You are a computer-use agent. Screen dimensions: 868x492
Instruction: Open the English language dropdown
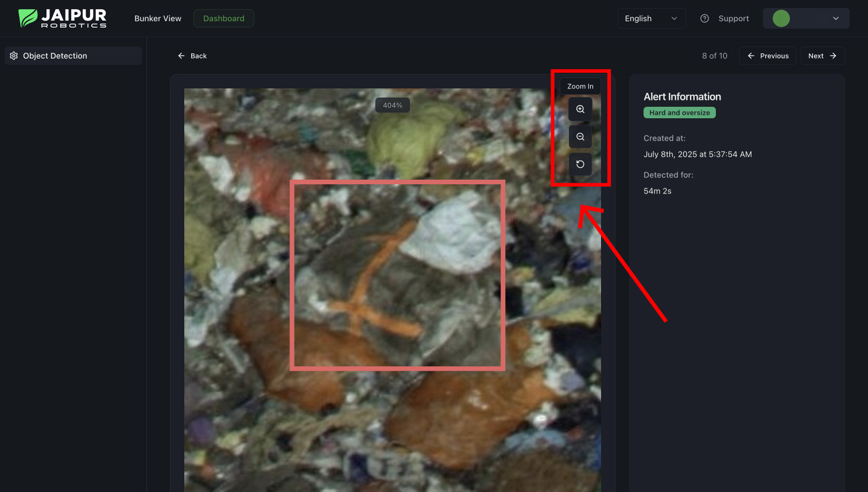[x=652, y=18]
